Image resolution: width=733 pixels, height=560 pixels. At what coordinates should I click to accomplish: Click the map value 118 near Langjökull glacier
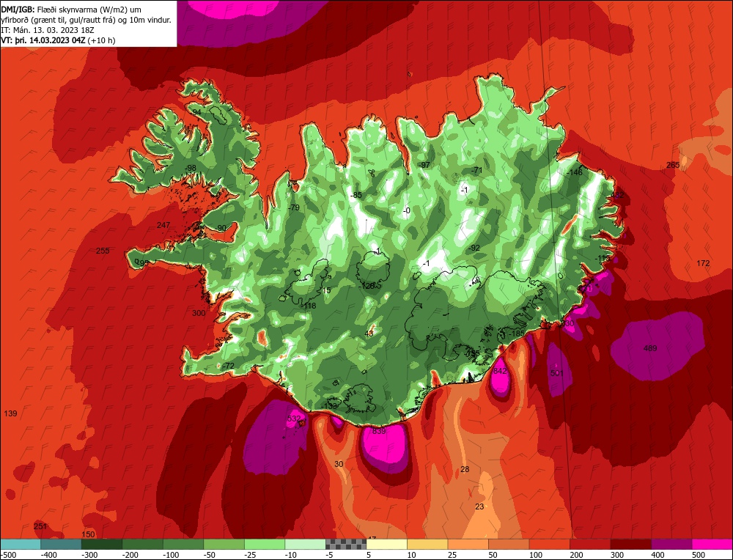(x=310, y=306)
